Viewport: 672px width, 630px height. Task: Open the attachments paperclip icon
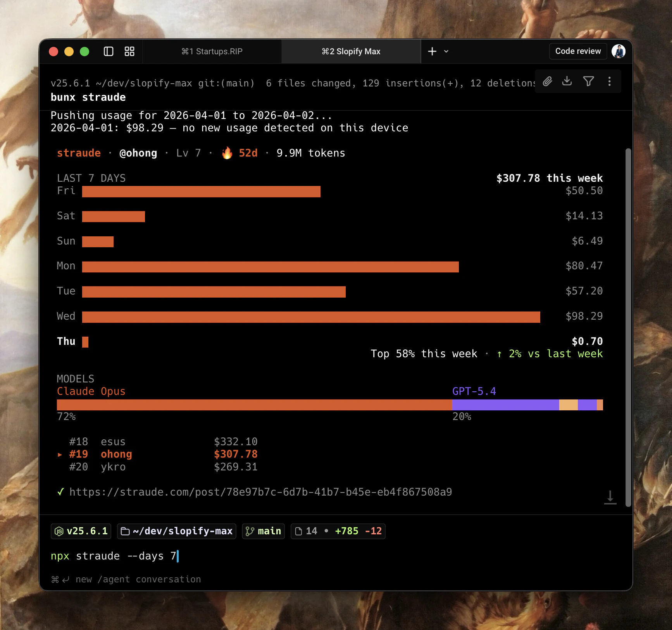pyautogui.click(x=547, y=81)
